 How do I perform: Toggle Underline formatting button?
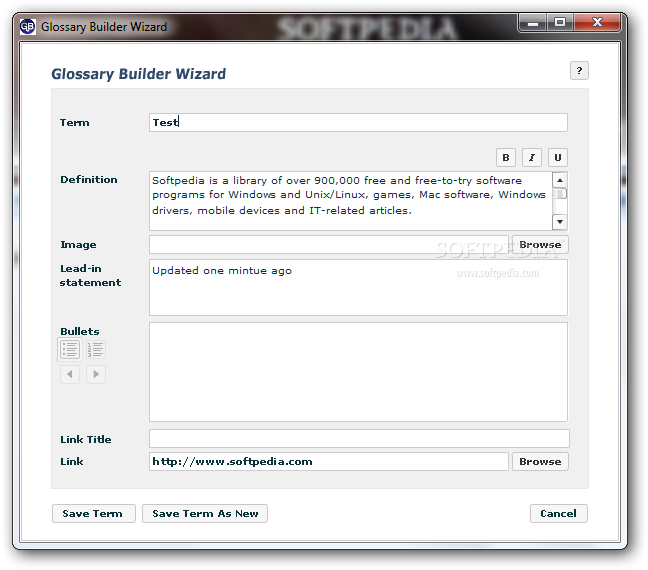557,157
